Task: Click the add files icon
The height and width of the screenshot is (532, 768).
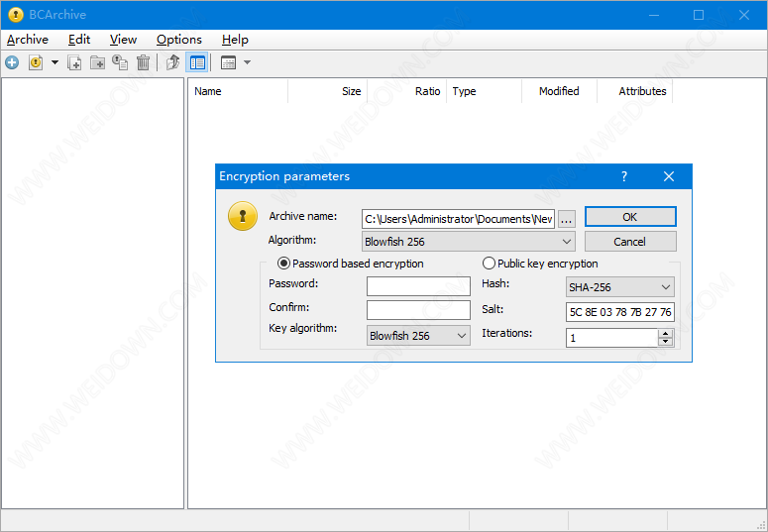Action: tap(74, 62)
